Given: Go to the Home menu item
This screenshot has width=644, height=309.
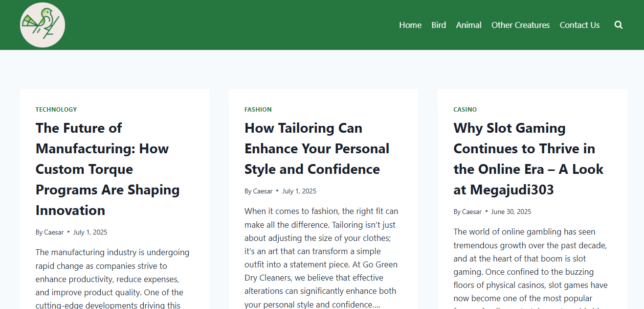Looking at the screenshot, I should pyautogui.click(x=410, y=25).
